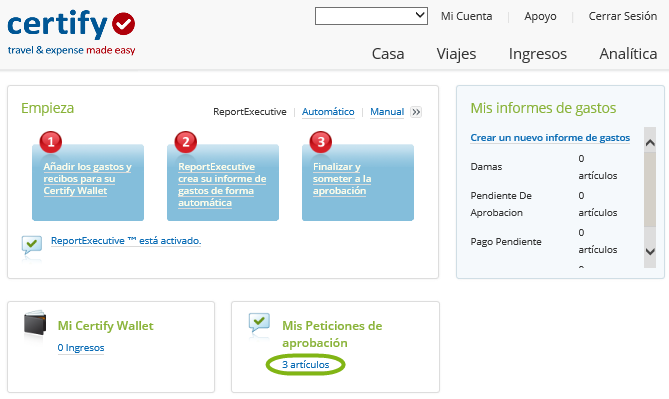Open the Mi Certify Wallet heading
Screen dimensions: 669x399
[105, 326]
